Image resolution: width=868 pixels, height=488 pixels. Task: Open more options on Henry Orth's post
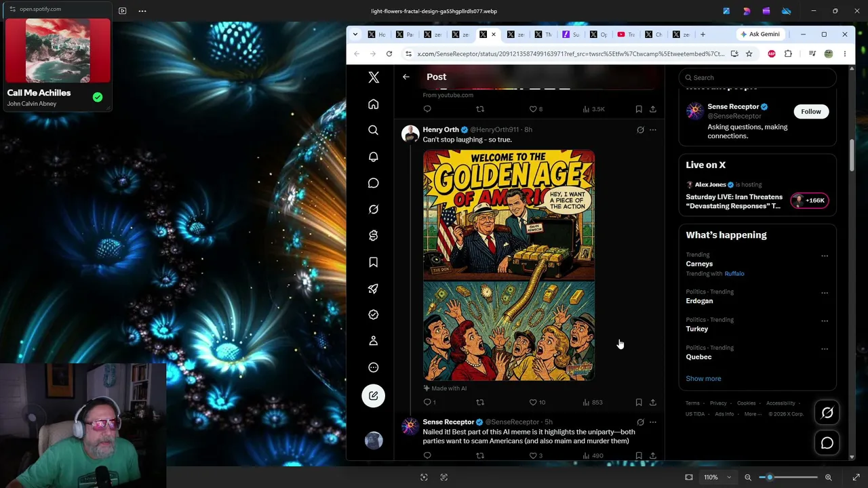[x=653, y=129]
